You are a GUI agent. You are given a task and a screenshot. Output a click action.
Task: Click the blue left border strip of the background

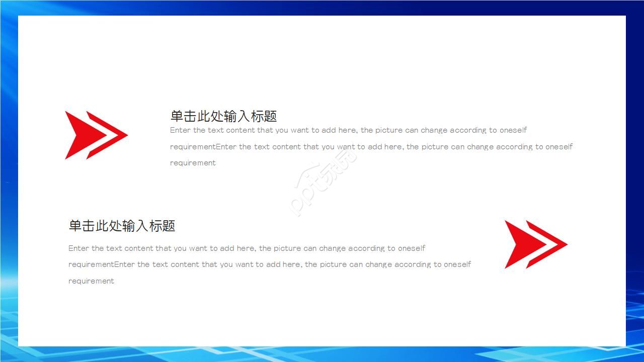click(x=9, y=181)
